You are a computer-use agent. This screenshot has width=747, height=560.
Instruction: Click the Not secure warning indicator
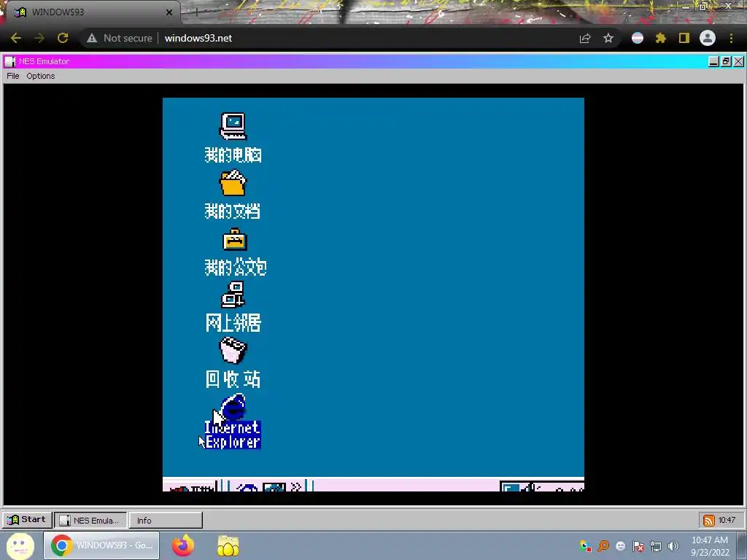[x=120, y=38]
